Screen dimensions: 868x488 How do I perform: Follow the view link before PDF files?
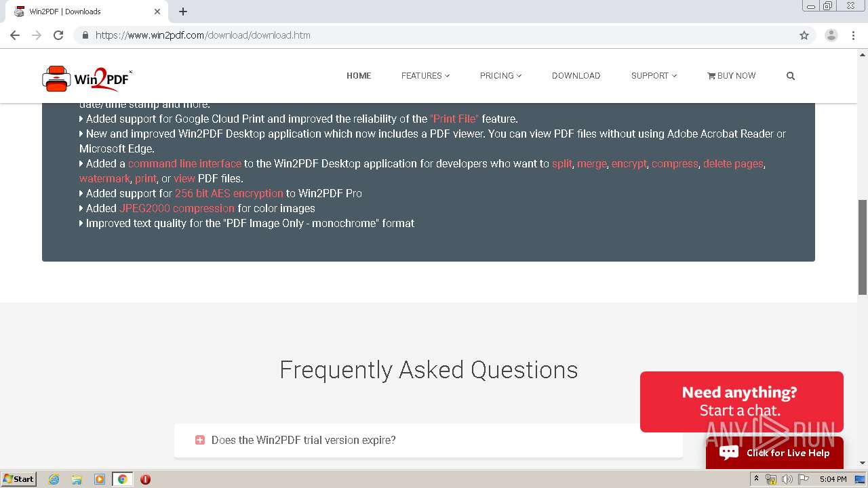[x=184, y=178]
